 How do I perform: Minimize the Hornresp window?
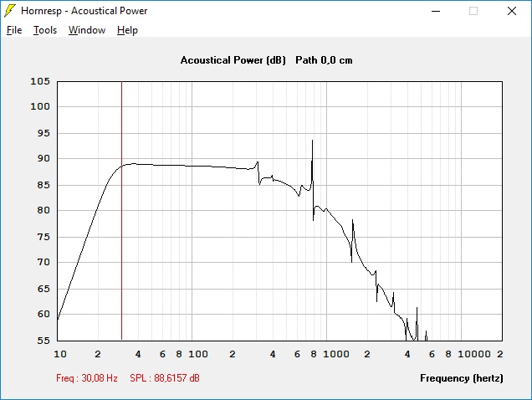(436, 11)
